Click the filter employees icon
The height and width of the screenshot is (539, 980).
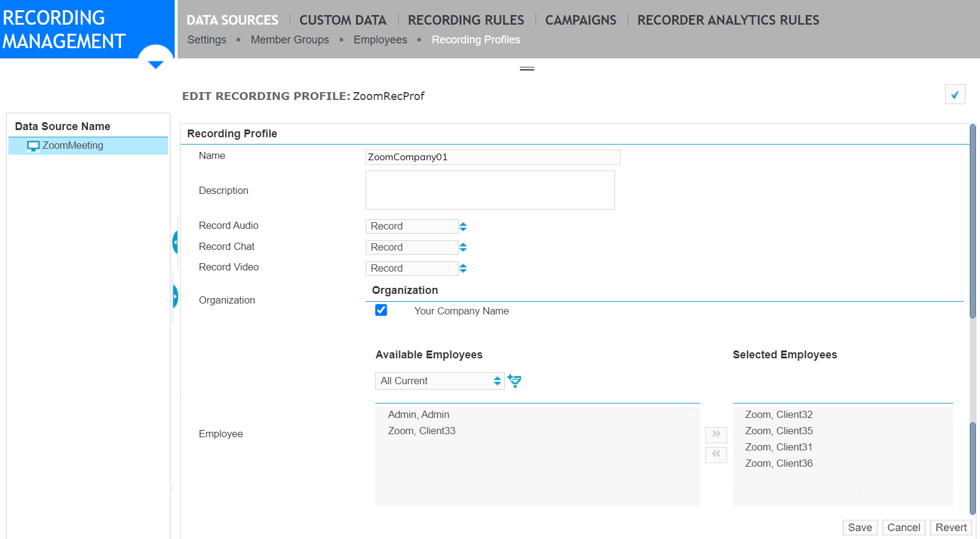coord(514,381)
